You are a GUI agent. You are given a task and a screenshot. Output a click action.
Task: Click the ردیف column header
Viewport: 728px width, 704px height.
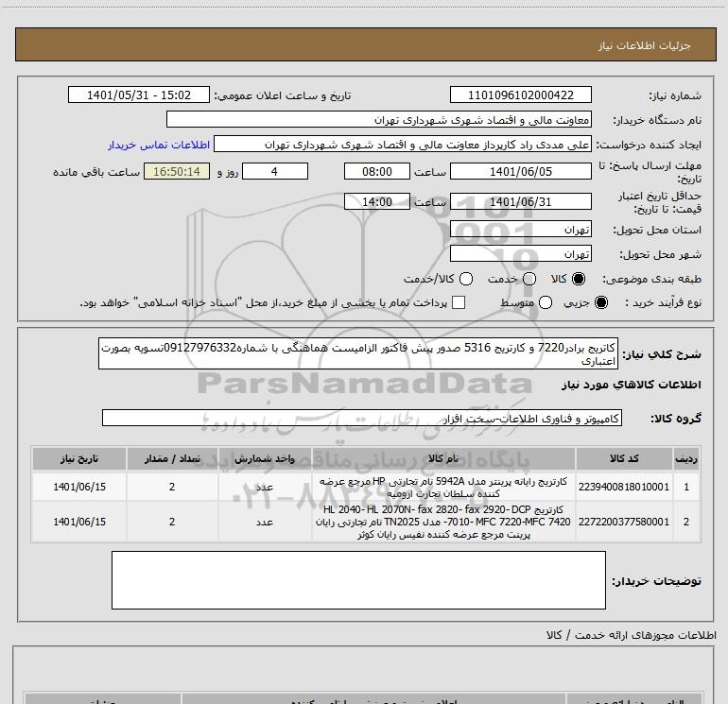686,459
